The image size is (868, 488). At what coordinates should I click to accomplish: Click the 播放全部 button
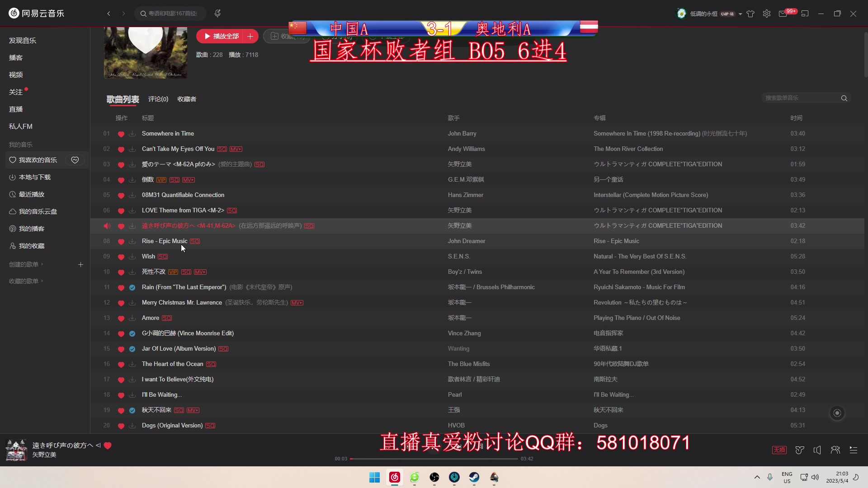point(220,36)
